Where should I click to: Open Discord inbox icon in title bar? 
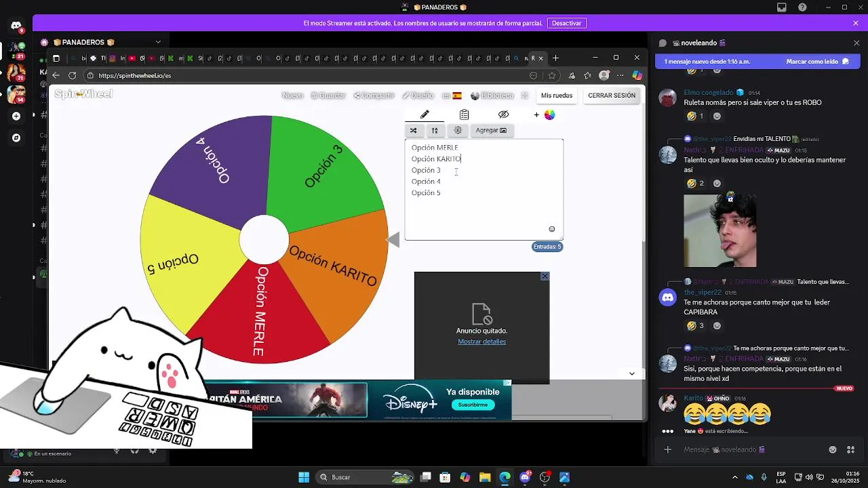click(782, 7)
